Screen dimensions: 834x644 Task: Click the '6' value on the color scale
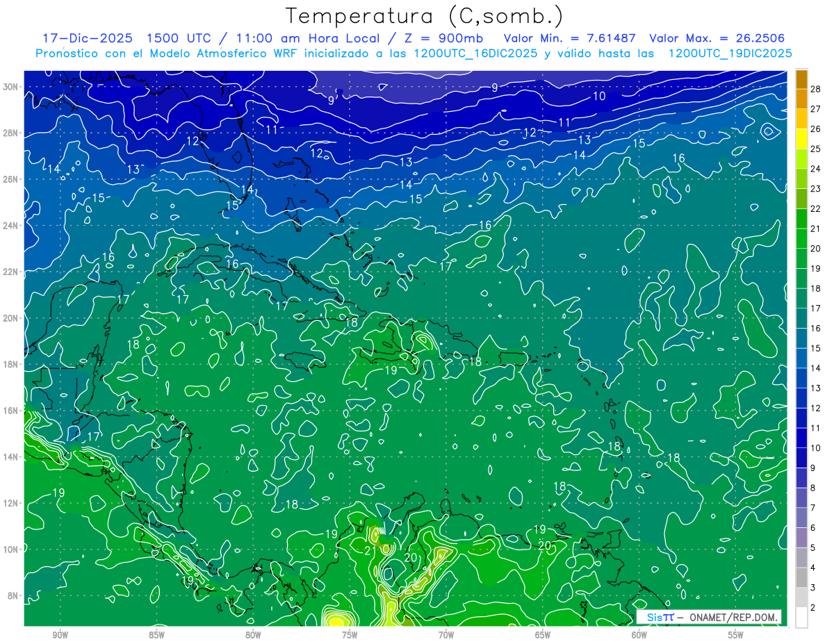coord(813,528)
